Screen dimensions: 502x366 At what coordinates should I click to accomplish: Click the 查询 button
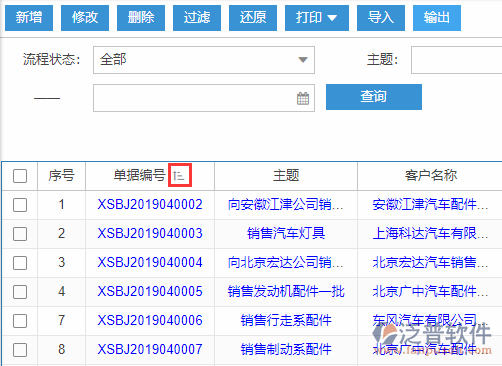click(x=374, y=97)
